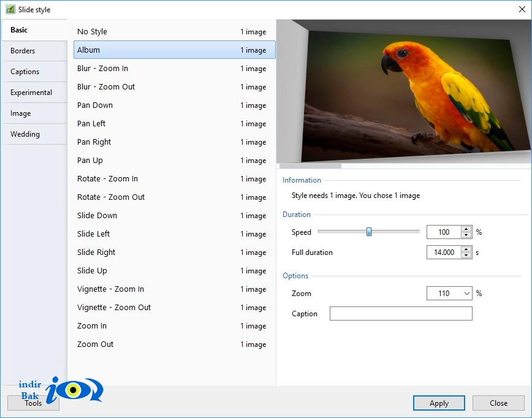The image size is (532, 418).
Task: Choose the Slide Up style
Action: coord(175,270)
